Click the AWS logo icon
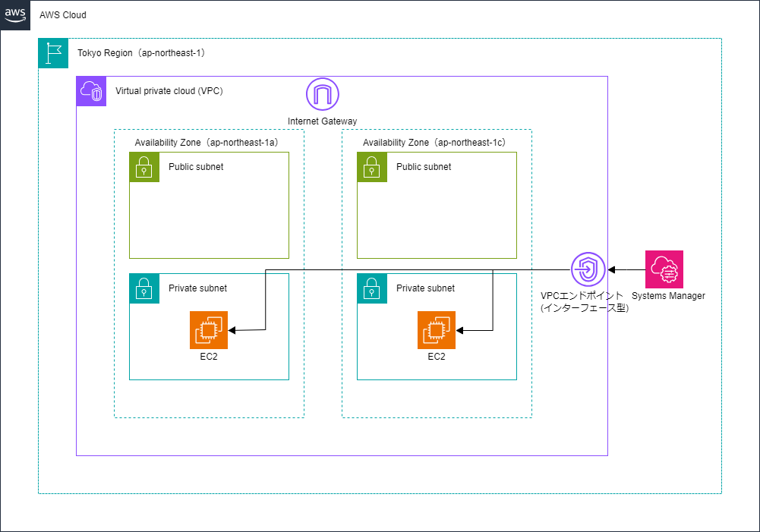Screen dimensions: 760x532 15,15
